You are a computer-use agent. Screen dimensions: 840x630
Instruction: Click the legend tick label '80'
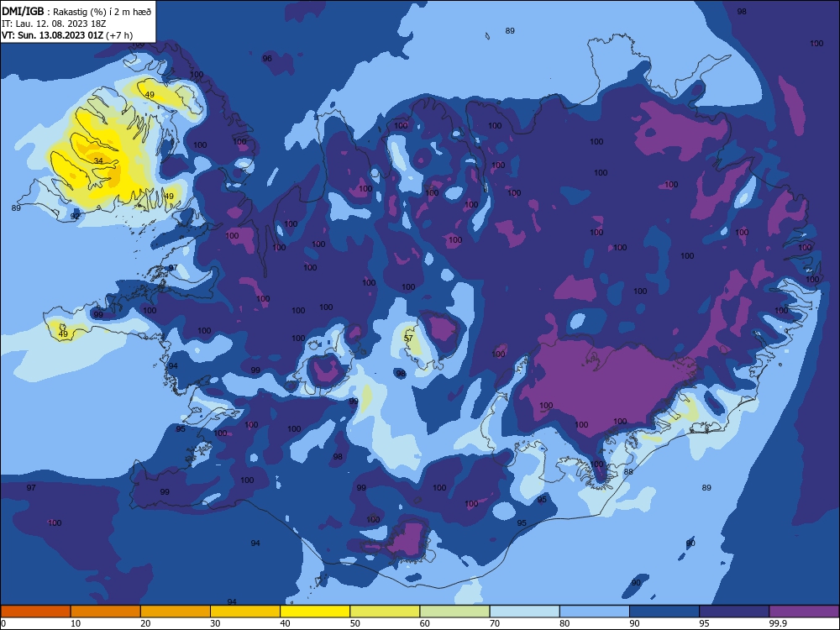point(564,623)
